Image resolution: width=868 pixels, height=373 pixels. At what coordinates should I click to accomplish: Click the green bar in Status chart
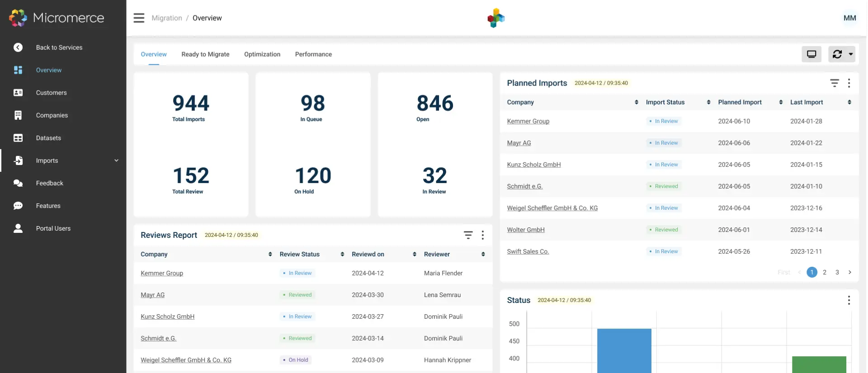coord(819,364)
